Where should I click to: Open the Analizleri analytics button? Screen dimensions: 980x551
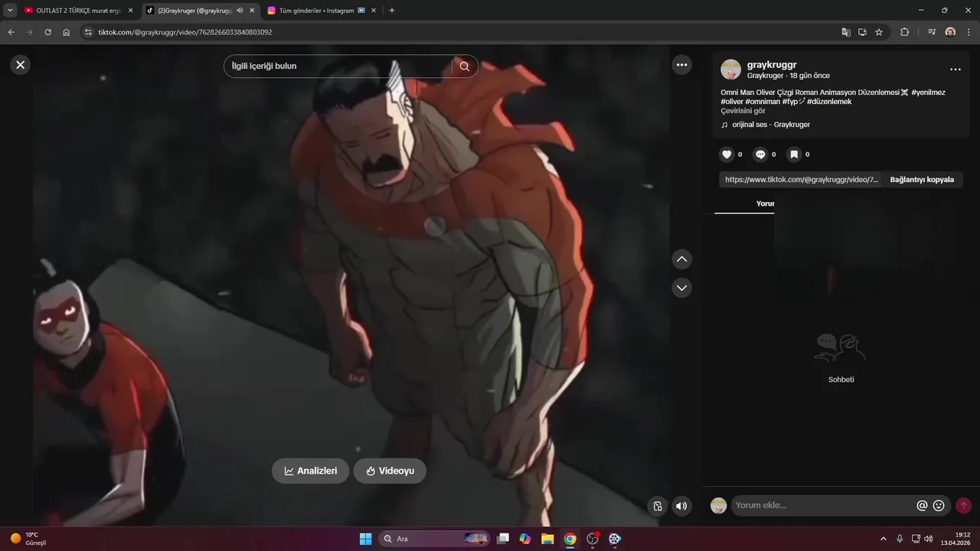(310, 471)
